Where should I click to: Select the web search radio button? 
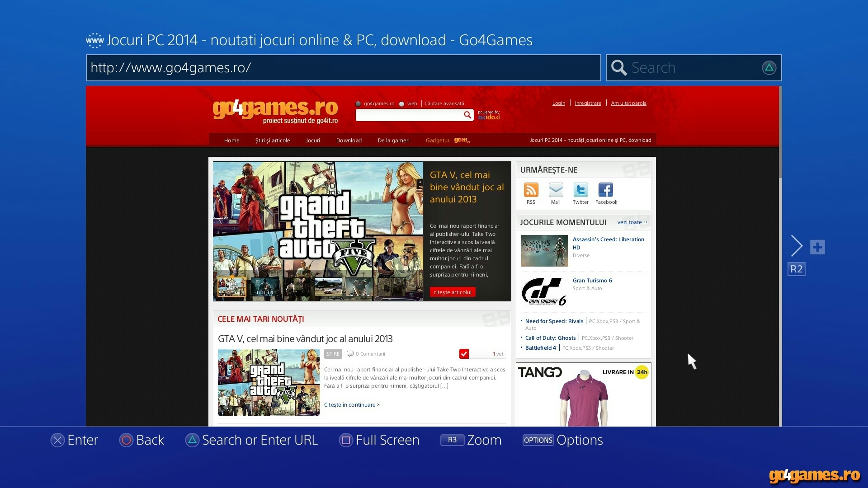401,104
